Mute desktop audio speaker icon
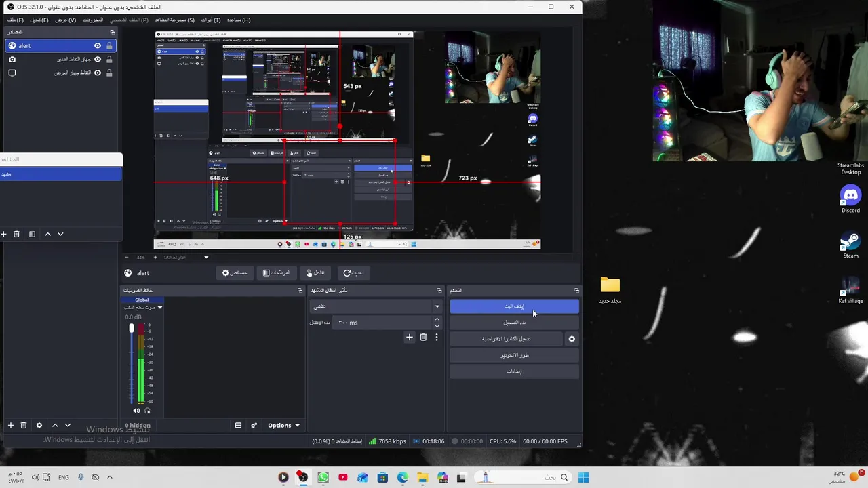Screen dimensions: 868x488 click(x=136, y=411)
